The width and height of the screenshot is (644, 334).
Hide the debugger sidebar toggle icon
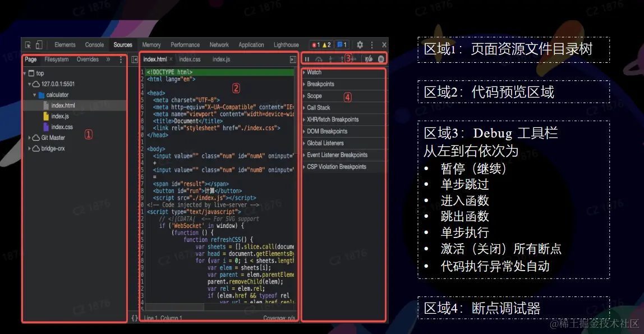[x=293, y=60]
